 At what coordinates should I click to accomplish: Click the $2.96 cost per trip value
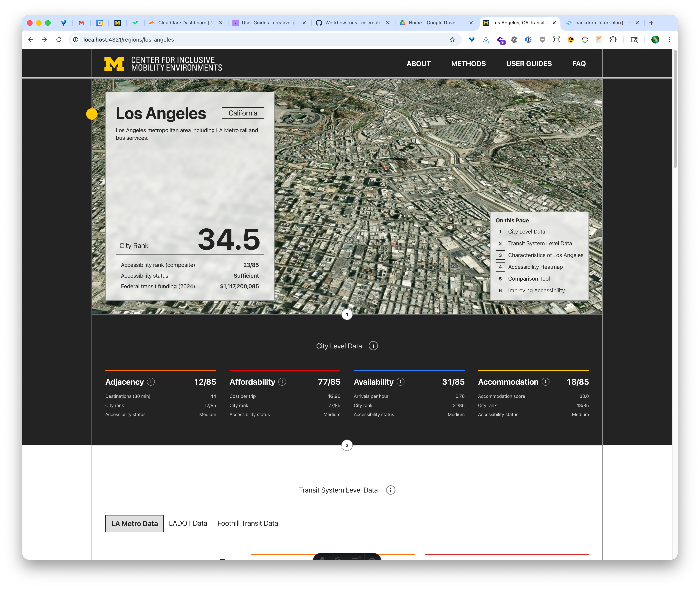334,396
